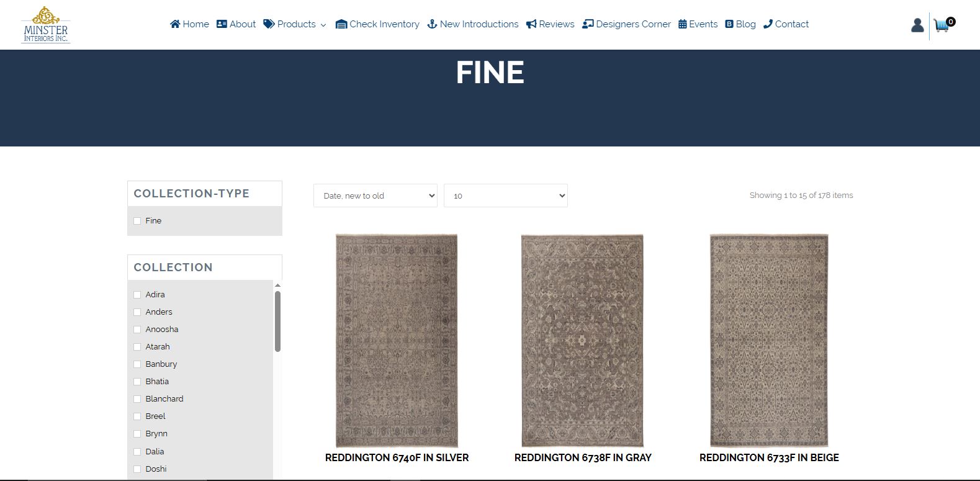Check the Brynn collection checkbox

137,434
